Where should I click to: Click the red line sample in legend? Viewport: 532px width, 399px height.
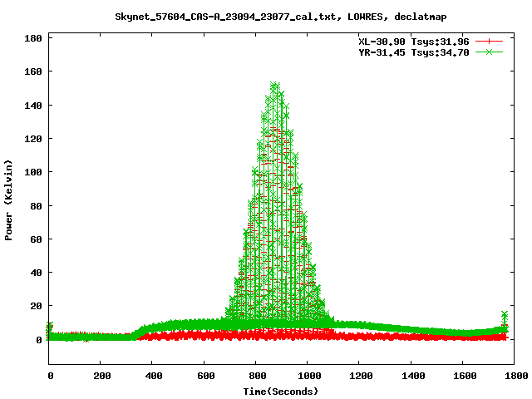click(489, 42)
